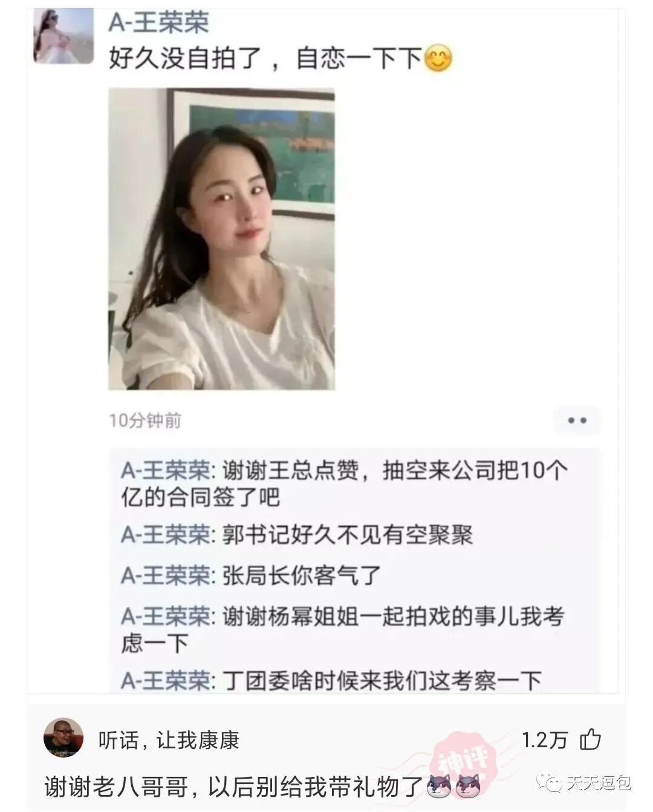Click the 1.2万 like count
The image size is (653, 812).
544,740
